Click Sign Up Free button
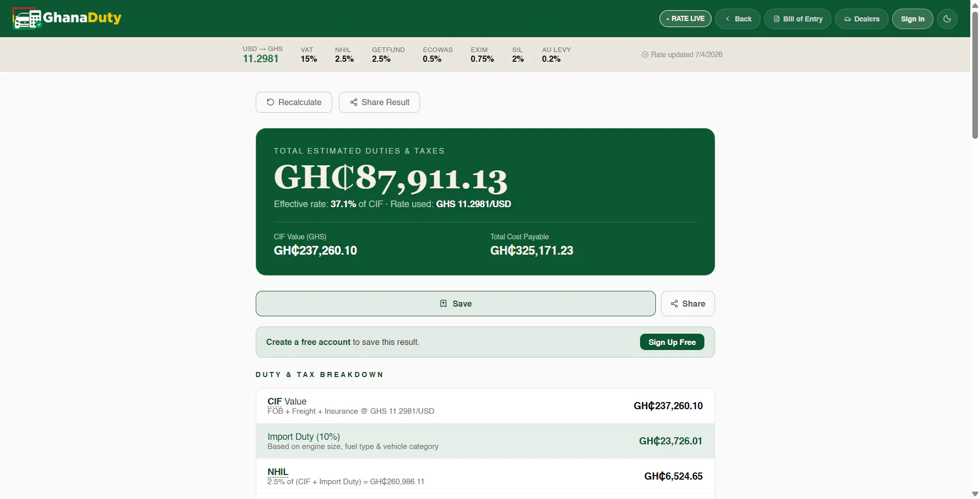The width and height of the screenshot is (980, 499). coord(672,342)
